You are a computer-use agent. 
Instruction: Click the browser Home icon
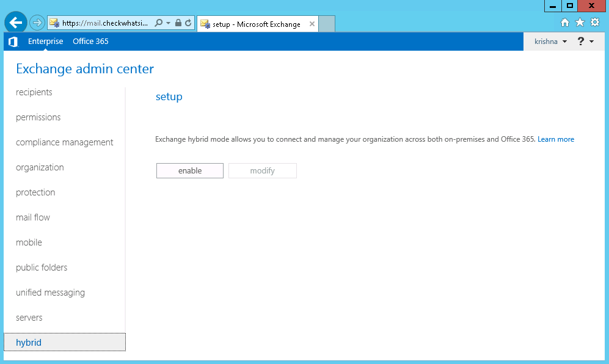coord(565,23)
